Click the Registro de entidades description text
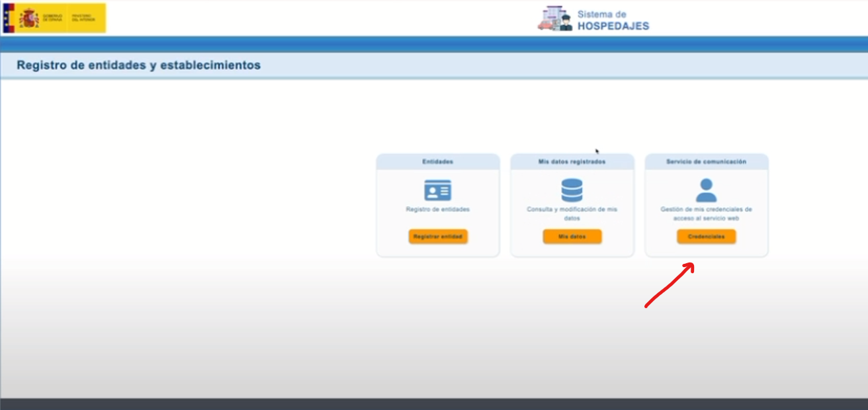Screen dimensions: 868x410 pyautogui.click(x=437, y=210)
